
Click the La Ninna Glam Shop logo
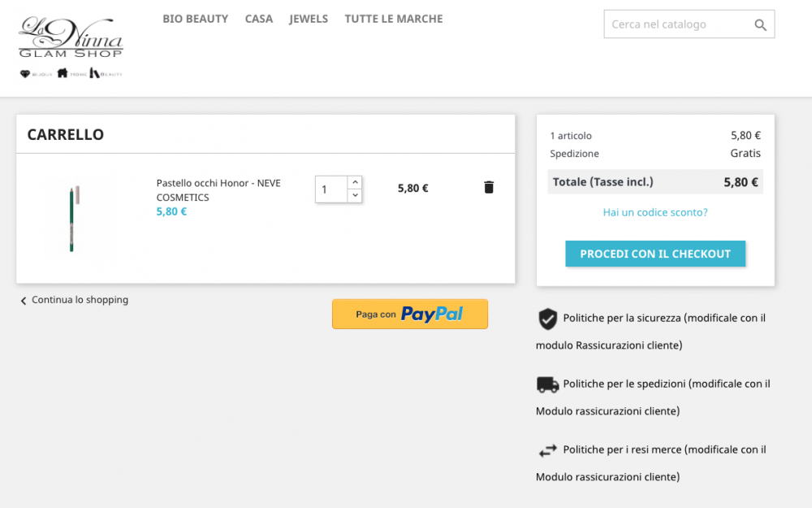pyautogui.click(x=71, y=47)
